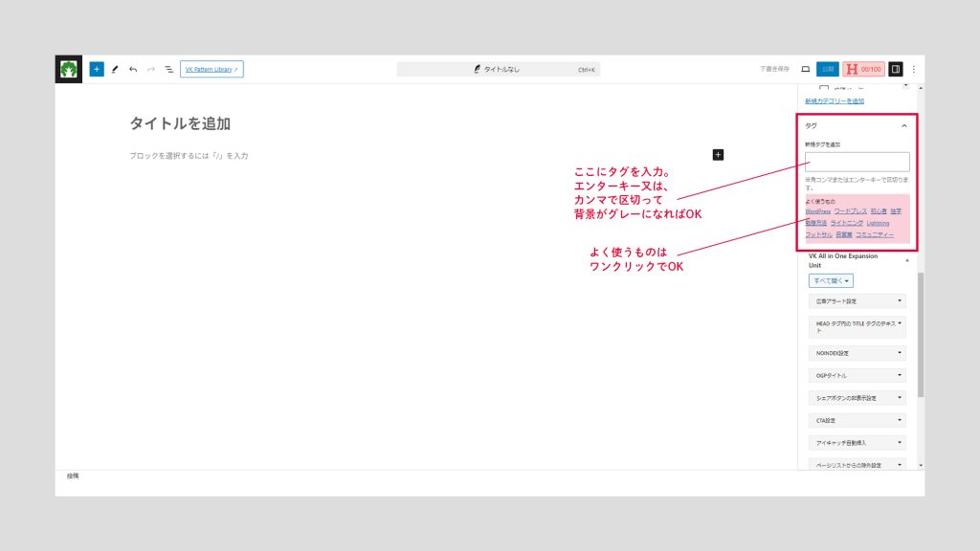This screenshot has width=980, height=551.
Task: Open the すべて開く dropdown
Action: [x=831, y=280]
